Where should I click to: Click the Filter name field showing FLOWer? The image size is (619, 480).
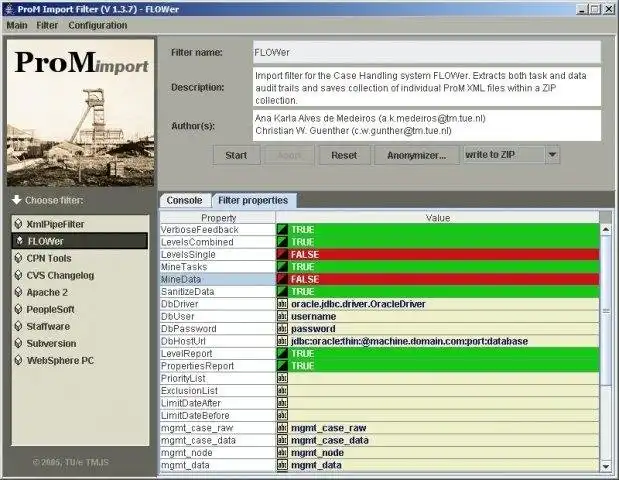[x=427, y=52]
